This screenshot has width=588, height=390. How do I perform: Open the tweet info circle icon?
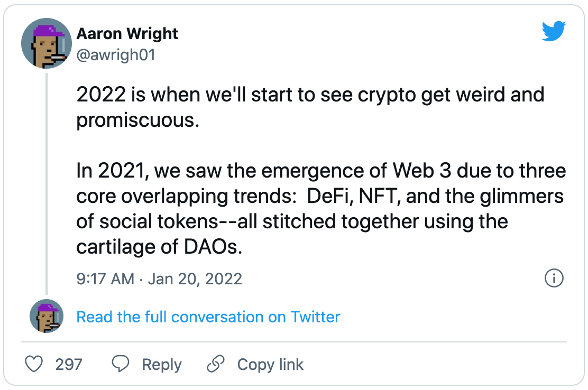pyautogui.click(x=554, y=278)
